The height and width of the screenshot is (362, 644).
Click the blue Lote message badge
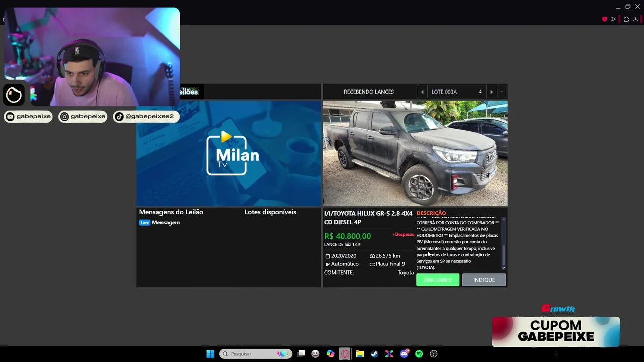(145, 223)
